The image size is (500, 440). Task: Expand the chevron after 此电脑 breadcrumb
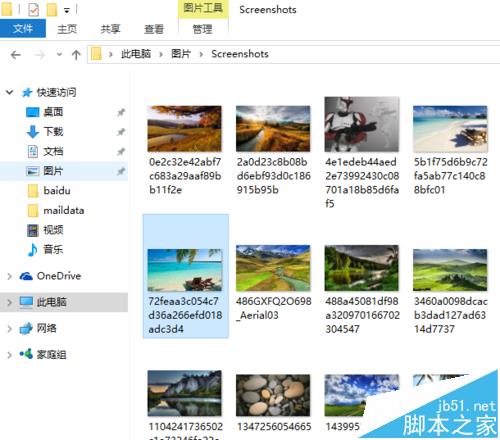coord(161,54)
